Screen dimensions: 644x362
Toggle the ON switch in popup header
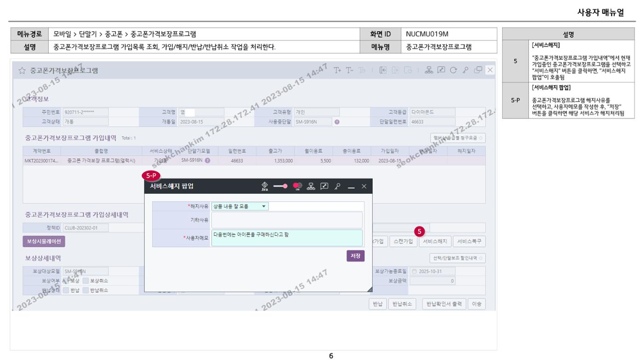click(297, 186)
